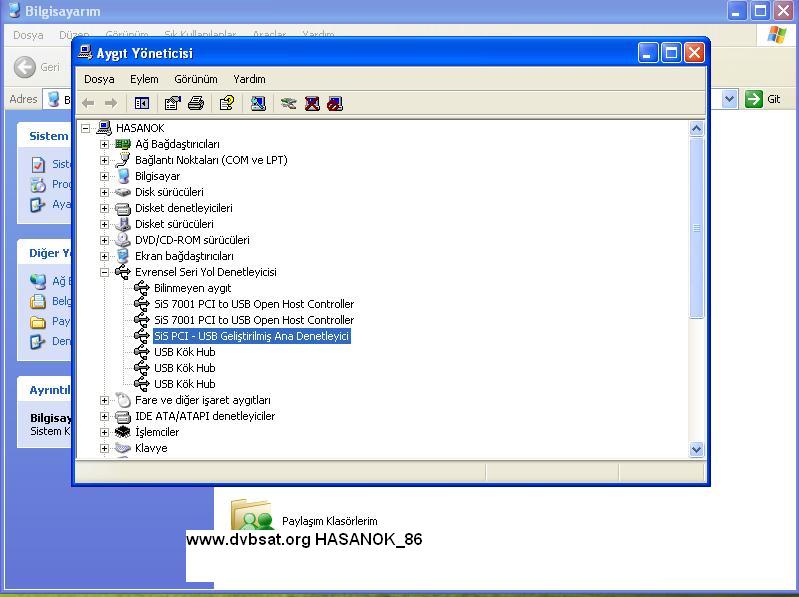Screen dimensions: 799x597
Task: Collapse Evrensel Seri Yol Denetleyicisi node
Action: pos(104,272)
